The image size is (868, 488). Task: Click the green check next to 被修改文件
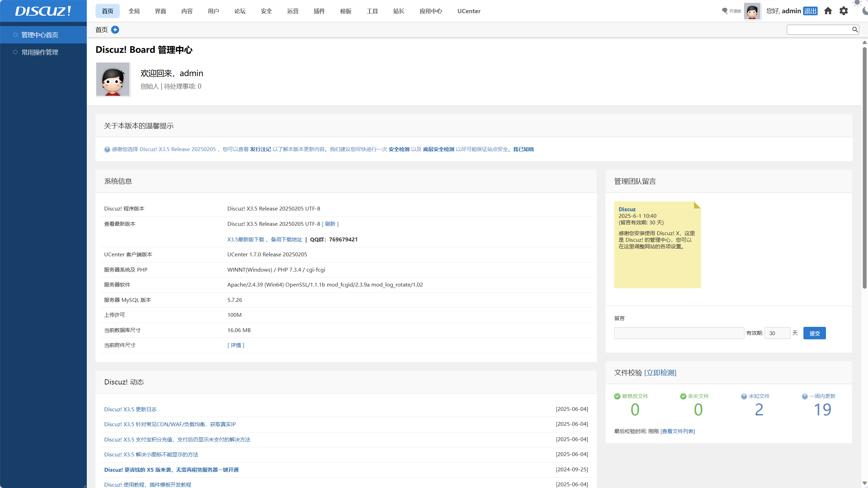[x=617, y=396]
